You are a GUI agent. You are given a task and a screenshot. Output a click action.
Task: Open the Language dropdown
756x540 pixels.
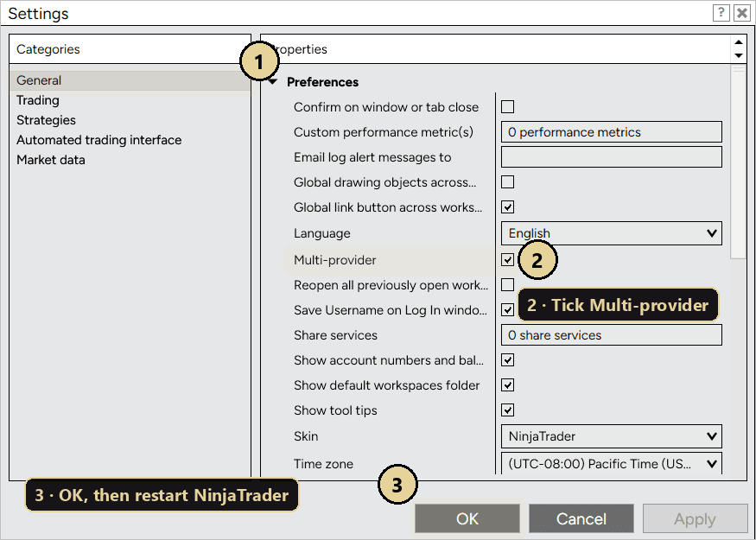click(x=612, y=233)
